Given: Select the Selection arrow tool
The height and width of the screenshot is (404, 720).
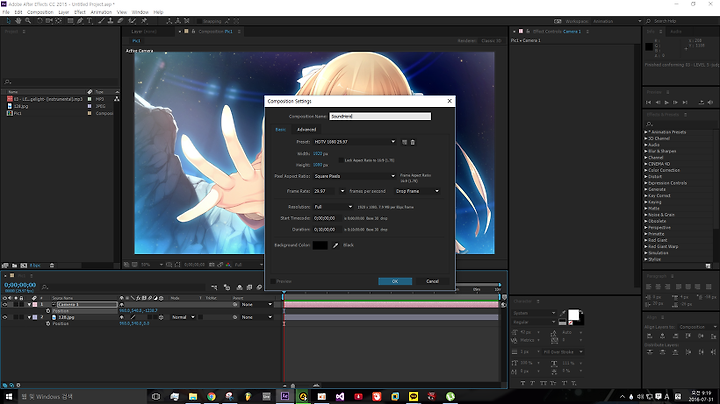Looking at the screenshot, I should pos(8,21).
